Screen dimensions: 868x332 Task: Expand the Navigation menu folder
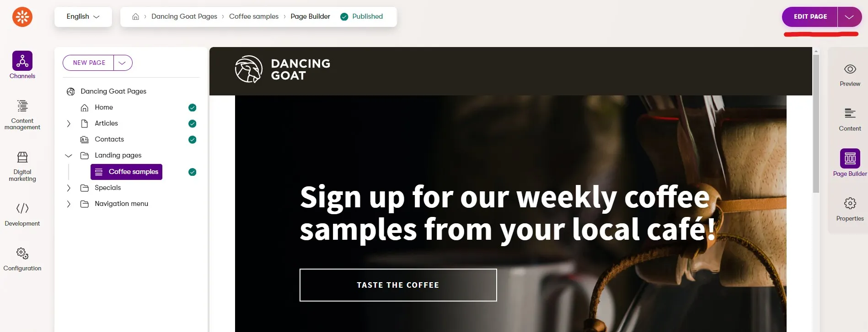(x=69, y=204)
